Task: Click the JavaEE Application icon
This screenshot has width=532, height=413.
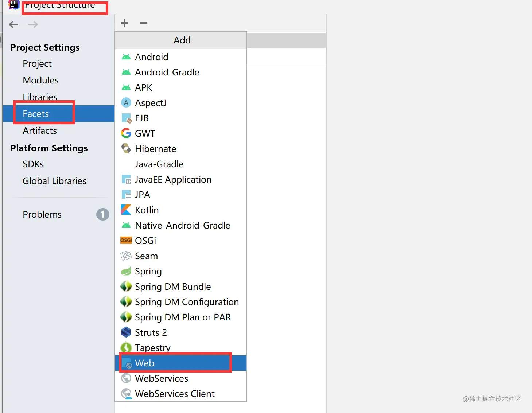Action: point(126,179)
